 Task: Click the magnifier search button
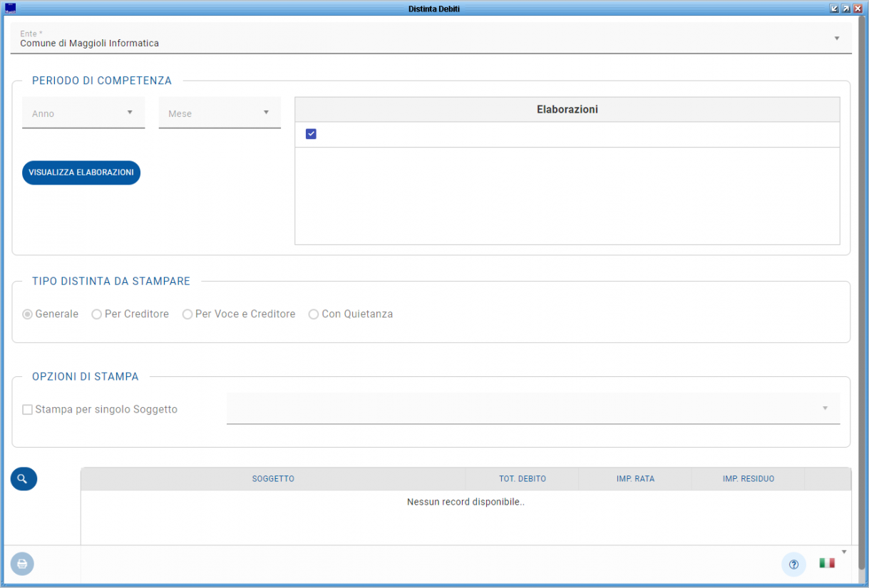pos(23,479)
